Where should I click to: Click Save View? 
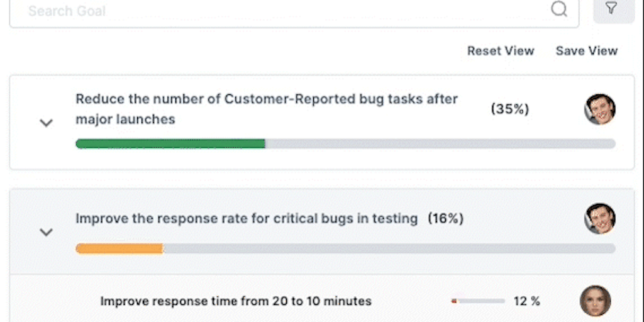pos(586,51)
